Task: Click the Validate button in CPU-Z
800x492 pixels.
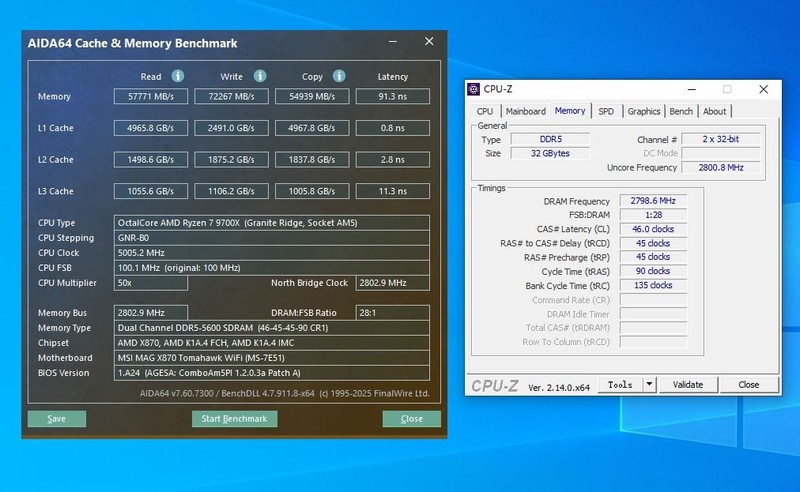Action: pos(688,384)
